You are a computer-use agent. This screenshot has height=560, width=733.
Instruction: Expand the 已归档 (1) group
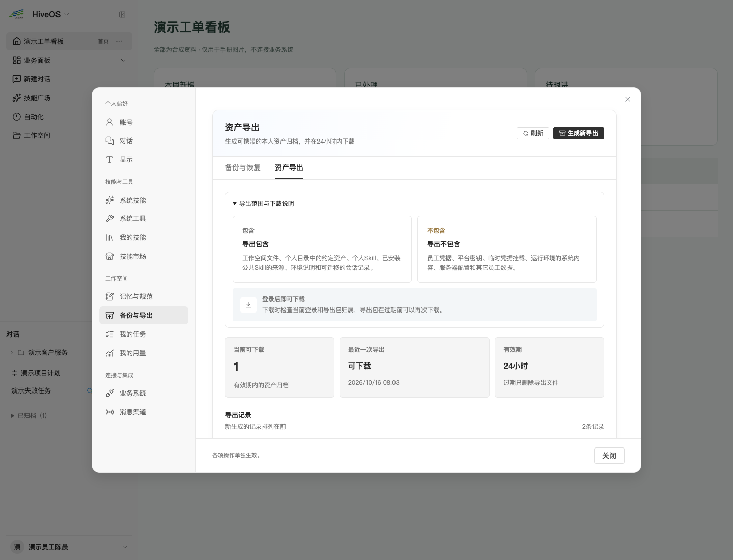29,416
